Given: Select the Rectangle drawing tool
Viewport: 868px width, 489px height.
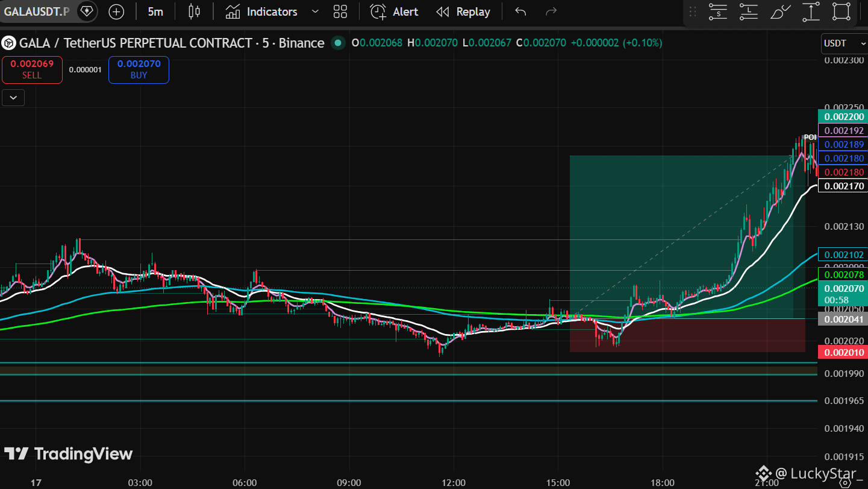Looking at the screenshot, I should click(x=841, y=11).
